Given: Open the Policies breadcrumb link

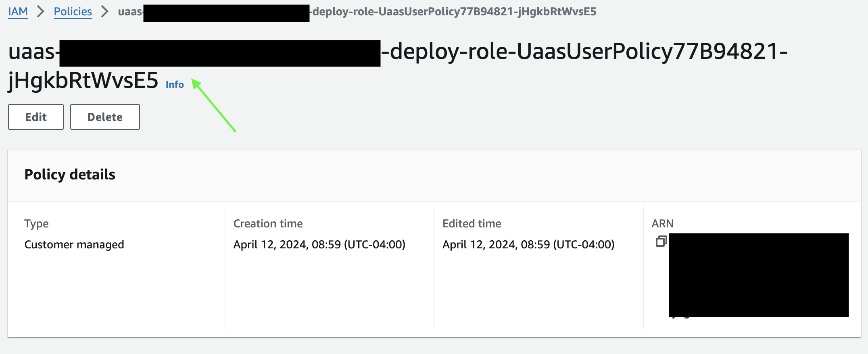Looking at the screenshot, I should (x=73, y=12).
